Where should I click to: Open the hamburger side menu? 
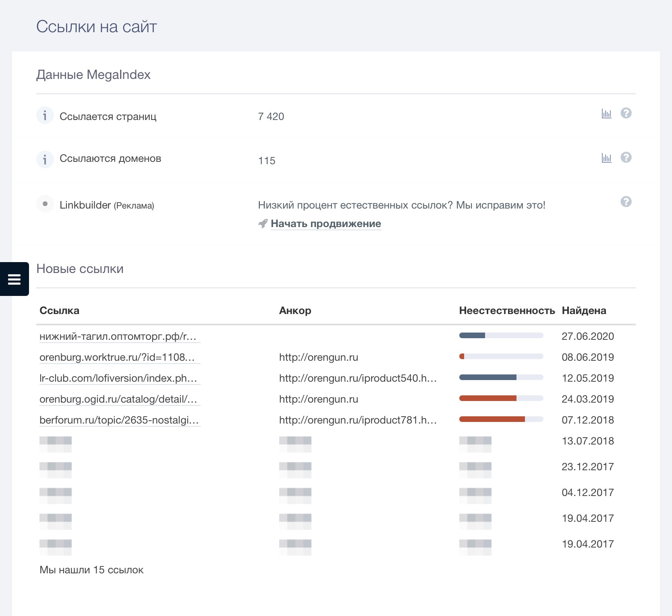coord(14,279)
